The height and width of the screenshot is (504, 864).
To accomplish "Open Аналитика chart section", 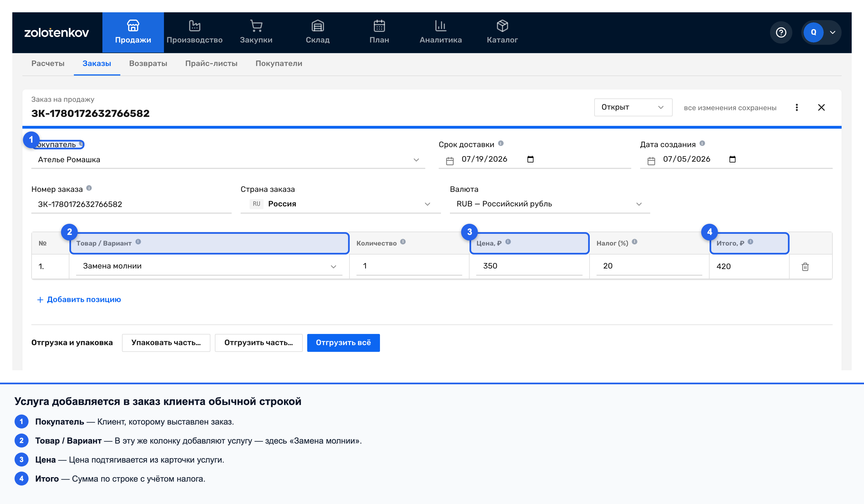I will 441,32.
